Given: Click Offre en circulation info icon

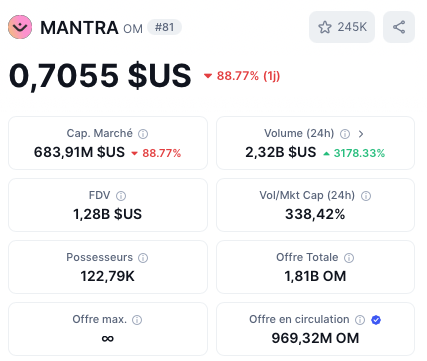Looking at the screenshot, I should pyautogui.click(x=360, y=320).
